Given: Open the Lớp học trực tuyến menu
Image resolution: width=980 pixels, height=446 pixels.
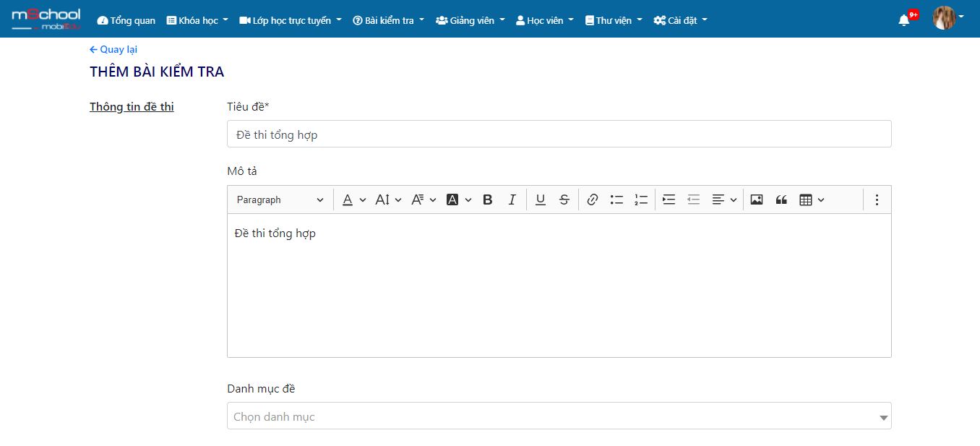Looking at the screenshot, I should click(291, 20).
